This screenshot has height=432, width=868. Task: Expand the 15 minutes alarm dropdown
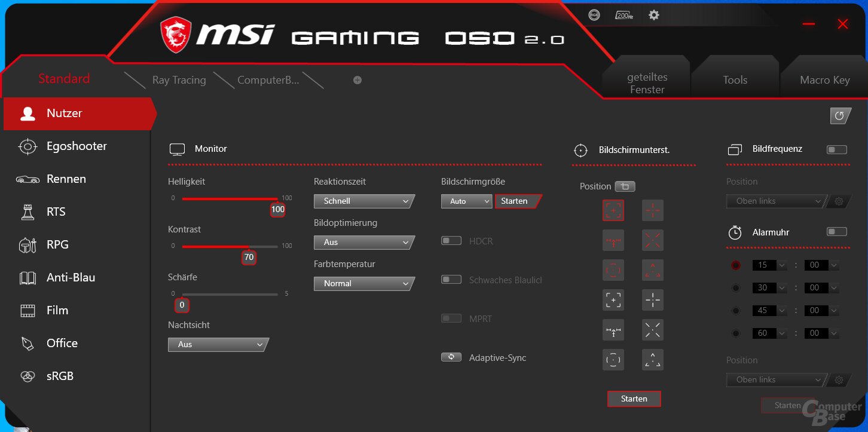pyautogui.click(x=769, y=265)
